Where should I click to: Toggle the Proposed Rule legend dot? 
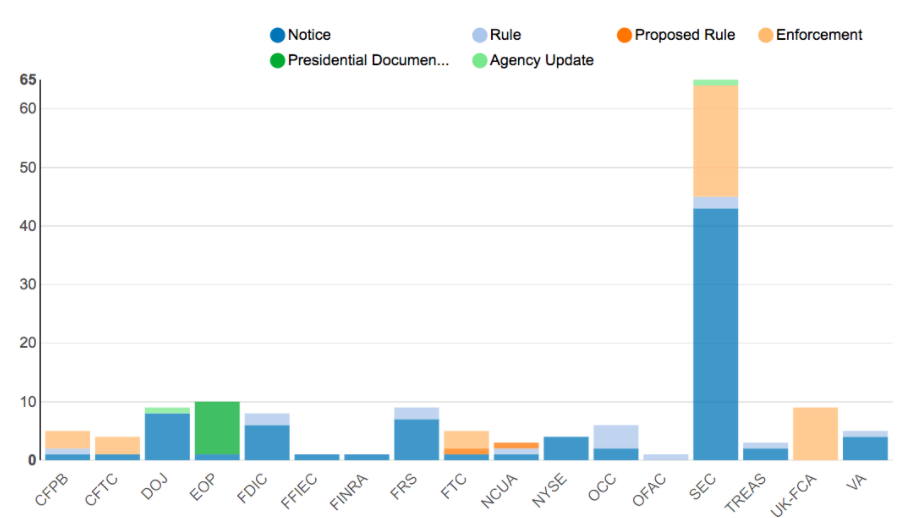(624, 35)
